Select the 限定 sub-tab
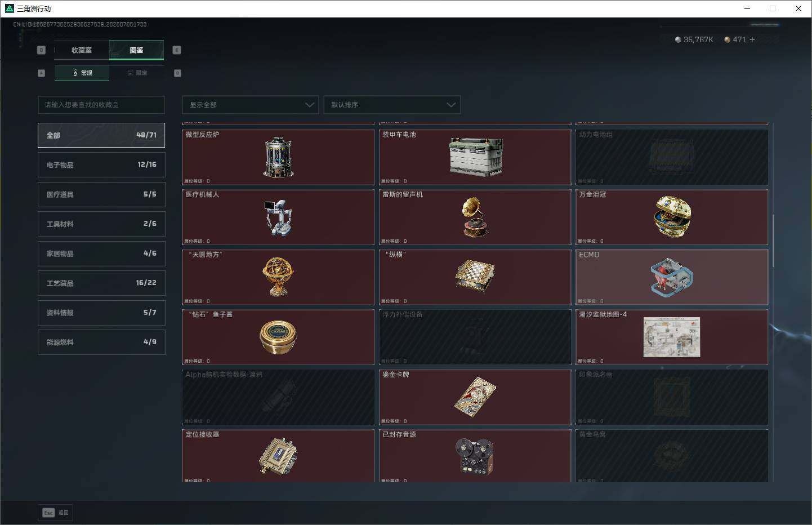Viewport: 812px width, 525px height. (x=137, y=73)
